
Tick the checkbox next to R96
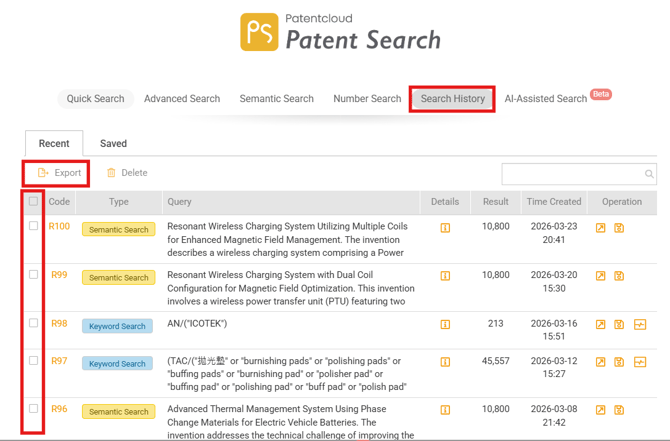point(34,408)
